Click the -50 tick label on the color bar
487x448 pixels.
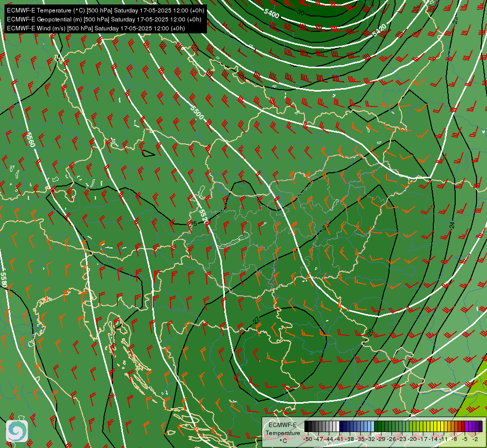pos(308,439)
